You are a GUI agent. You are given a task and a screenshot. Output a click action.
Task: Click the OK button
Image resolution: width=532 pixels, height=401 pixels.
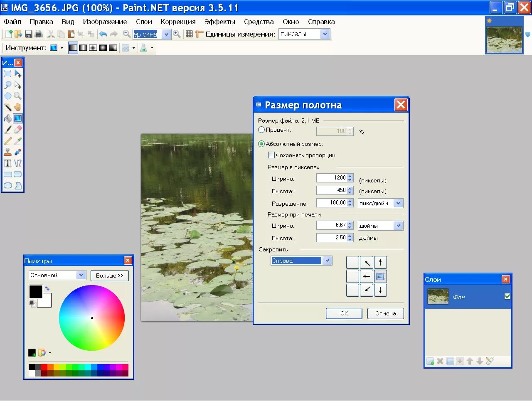344,313
